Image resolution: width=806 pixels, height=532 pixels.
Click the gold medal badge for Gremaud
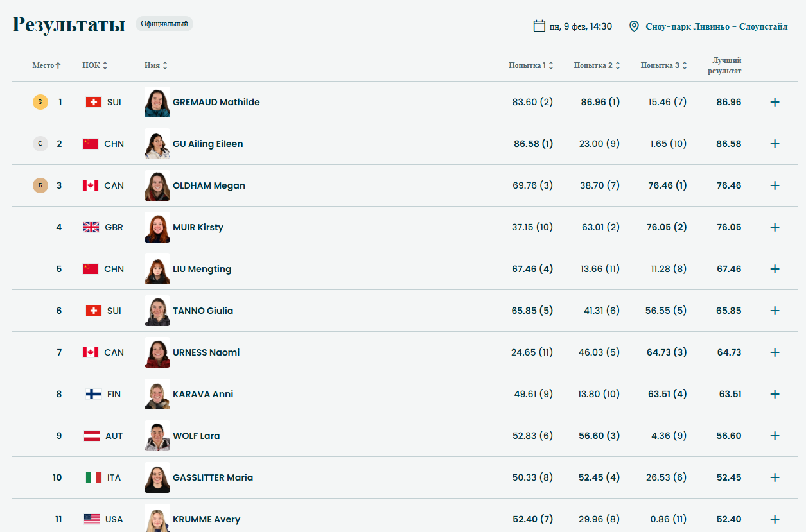click(x=40, y=102)
